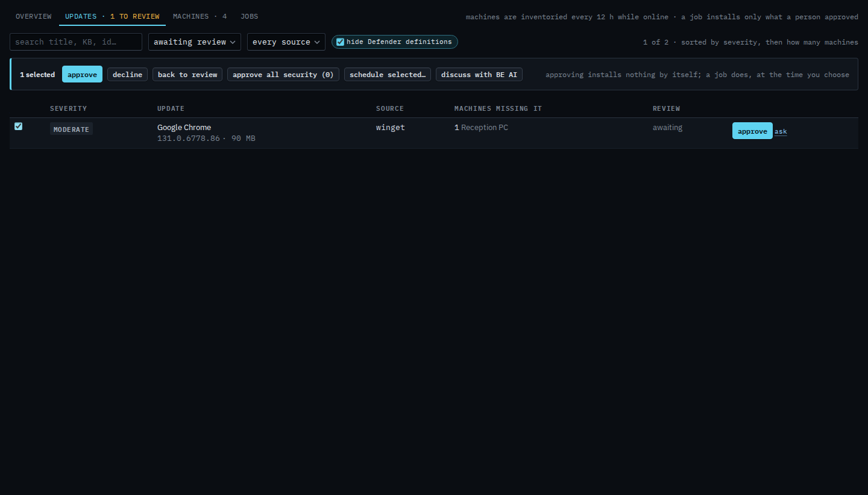
Task: Select the Updates tab
Action: [112, 16]
